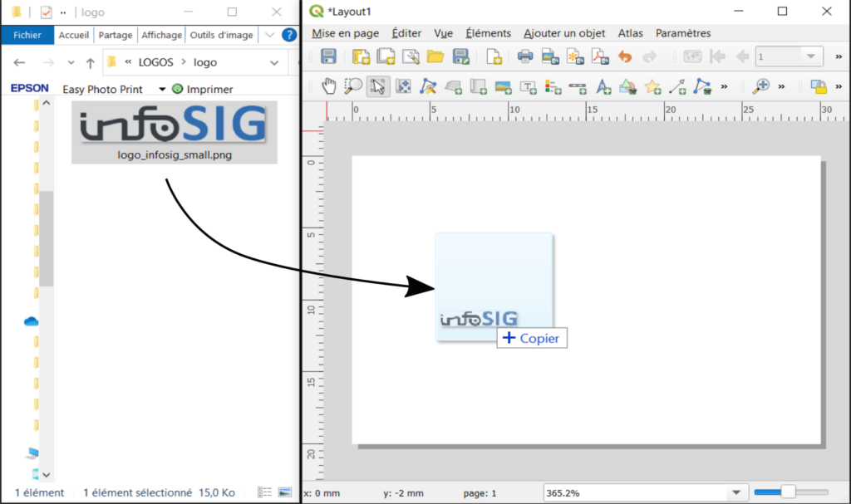Add a legend item
The height and width of the screenshot is (504, 851).
point(553,86)
